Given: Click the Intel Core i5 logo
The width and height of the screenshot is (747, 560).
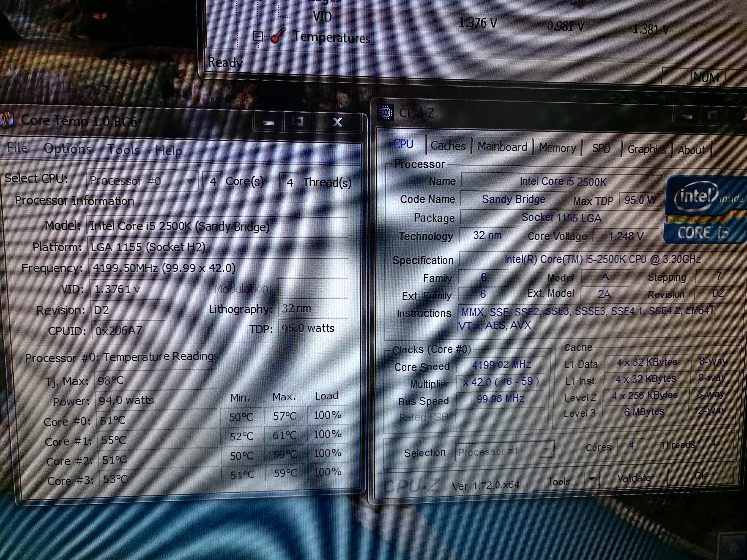Looking at the screenshot, I should (705, 209).
